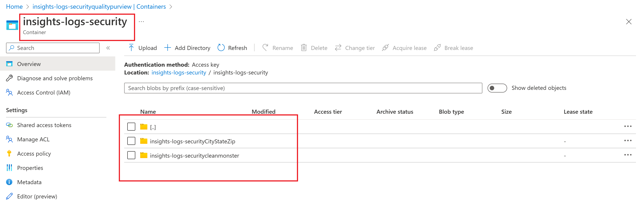Click the Access policy key icon
644x208 pixels.
point(9,154)
